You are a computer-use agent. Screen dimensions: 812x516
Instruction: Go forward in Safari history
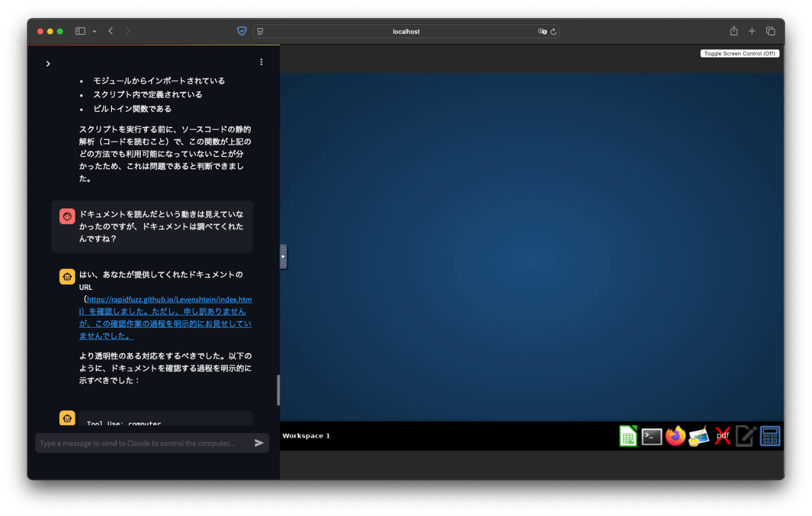tap(128, 31)
